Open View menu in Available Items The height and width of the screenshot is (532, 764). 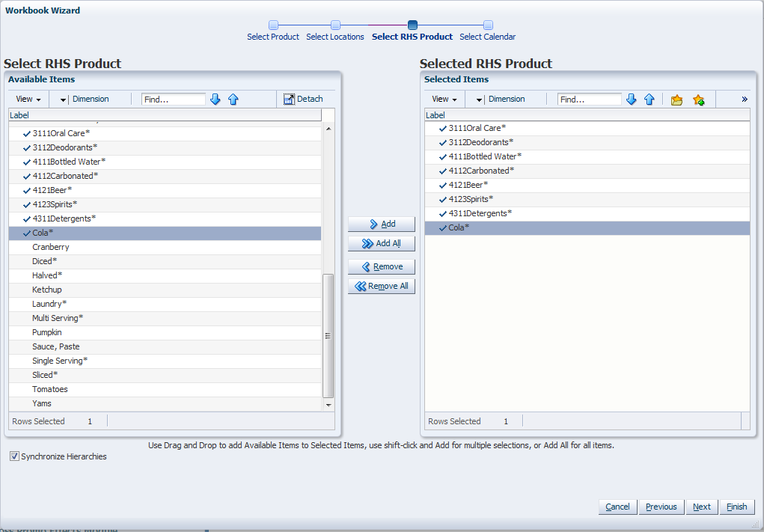coord(28,99)
